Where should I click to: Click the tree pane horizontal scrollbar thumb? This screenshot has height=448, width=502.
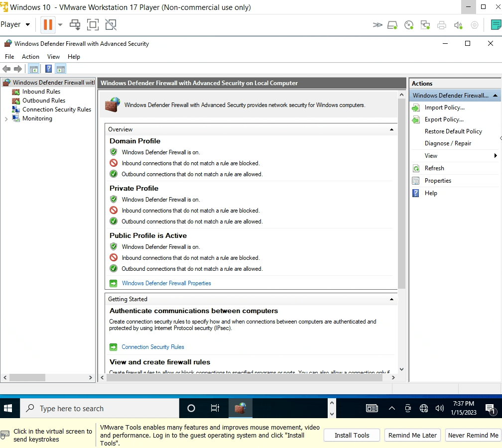(x=27, y=378)
